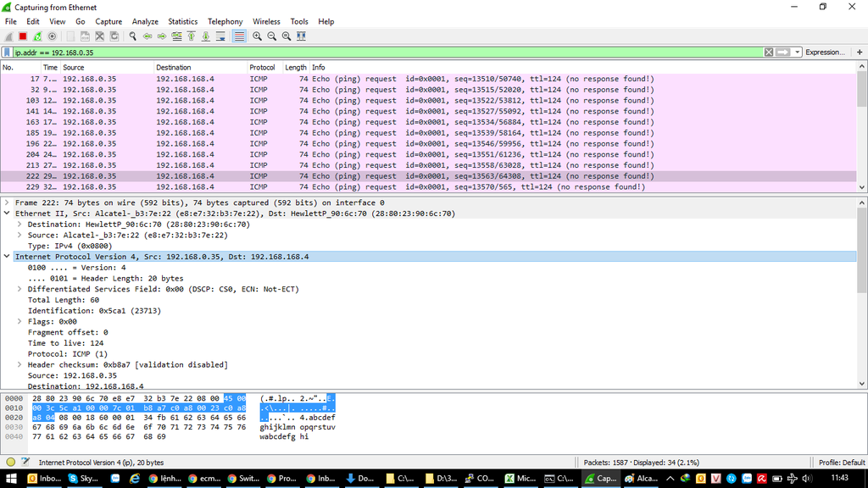Expand the Frame 222 tree node
The image size is (868, 488).
pyautogui.click(x=8, y=203)
